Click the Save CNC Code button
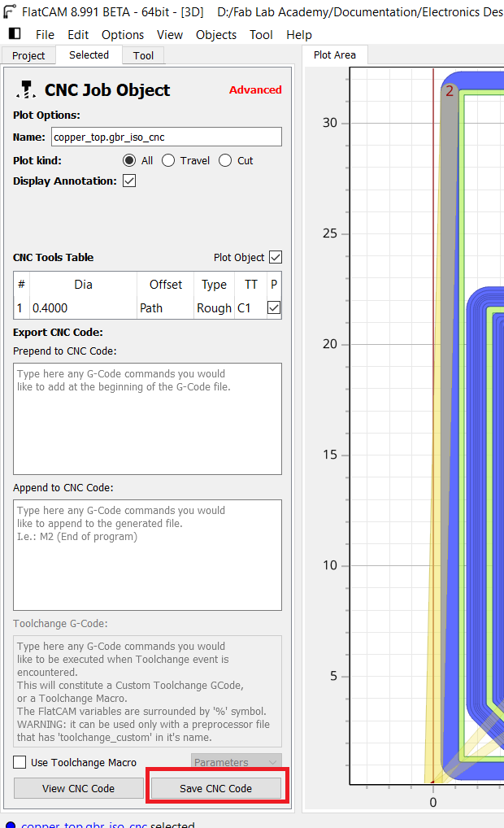Screen dimensions: 504x828 pos(216,788)
